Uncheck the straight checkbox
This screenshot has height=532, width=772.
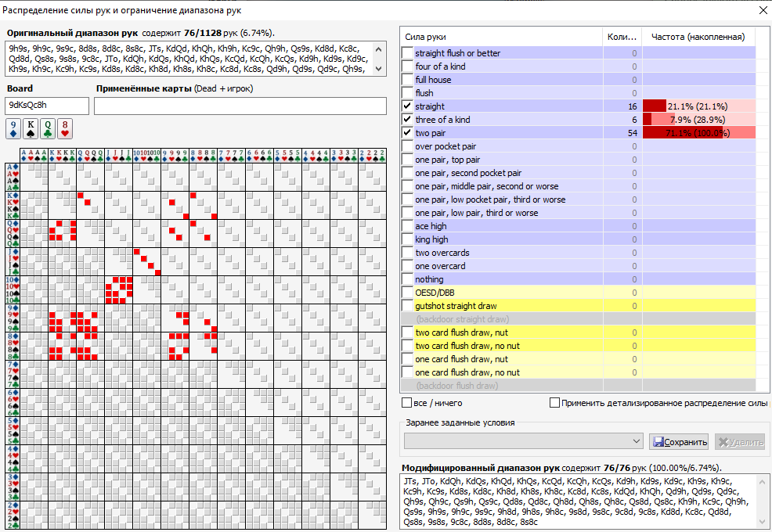[x=407, y=106]
